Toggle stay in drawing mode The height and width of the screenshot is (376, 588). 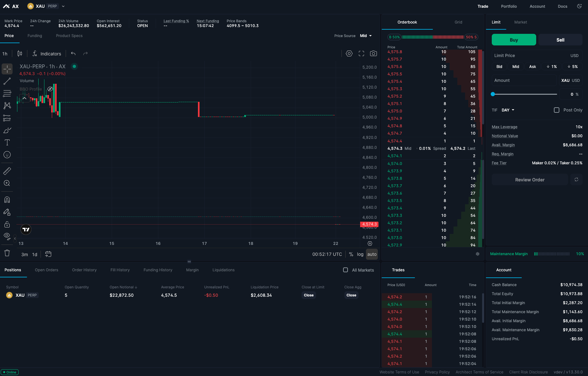[7, 212]
